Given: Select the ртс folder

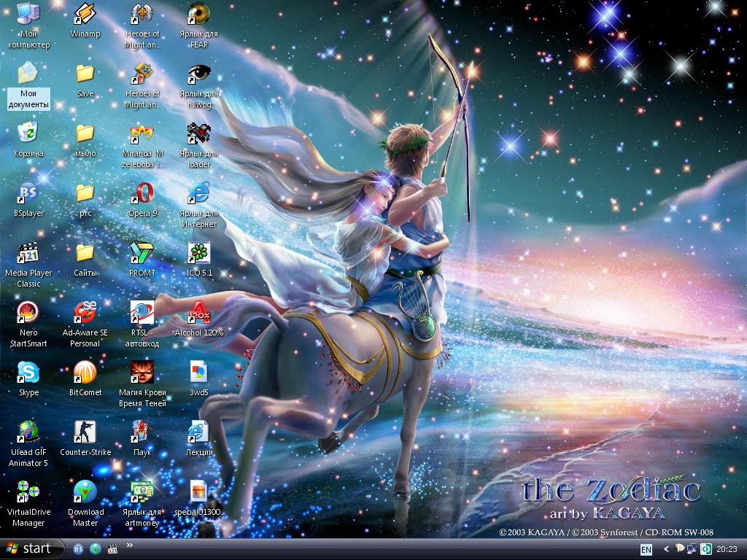Looking at the screenshot, I should coord(85,200).
